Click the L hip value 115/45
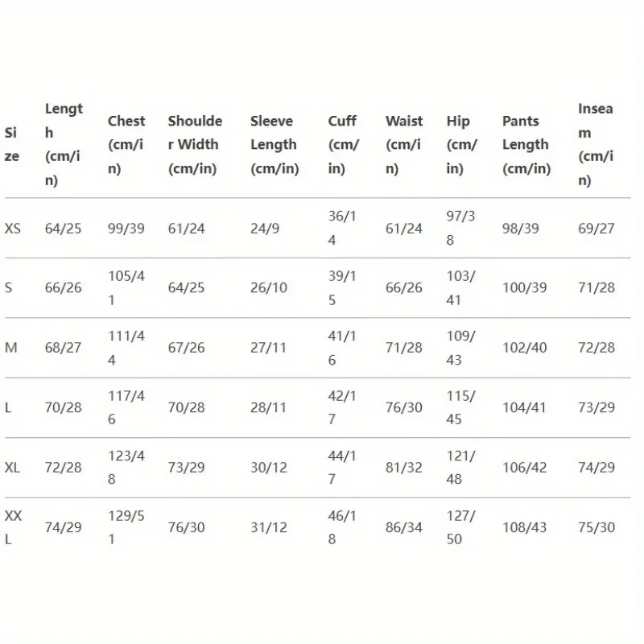 coord(461,407)
